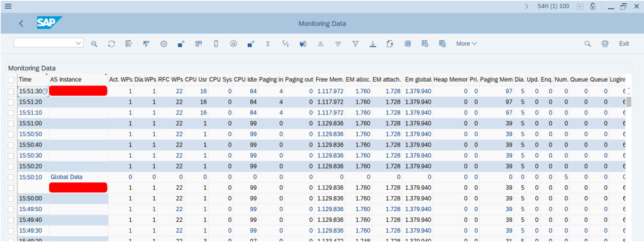Click the Time column header
This screenshot has width=644, height=242.
33,79
